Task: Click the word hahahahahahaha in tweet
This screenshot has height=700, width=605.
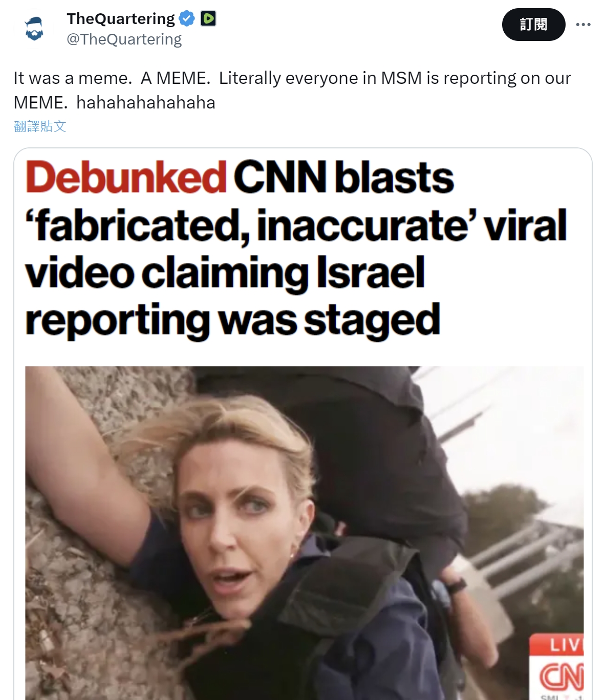Action: [x=146, y=102]
